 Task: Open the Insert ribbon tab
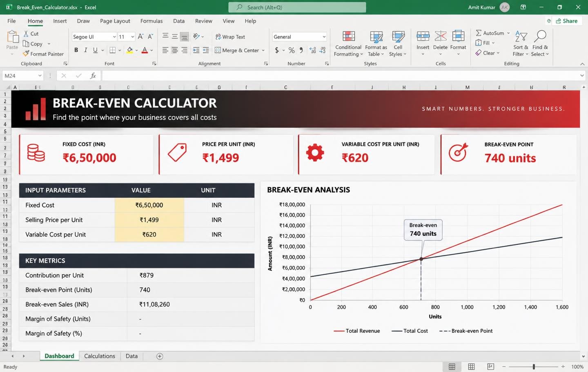click(x=60, y=21)
